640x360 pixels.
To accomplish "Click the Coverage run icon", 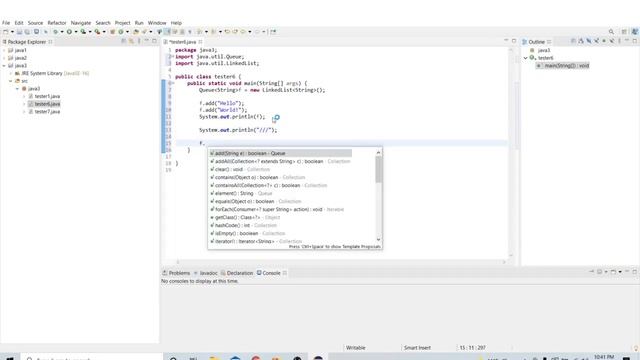I will coord(83,32).
